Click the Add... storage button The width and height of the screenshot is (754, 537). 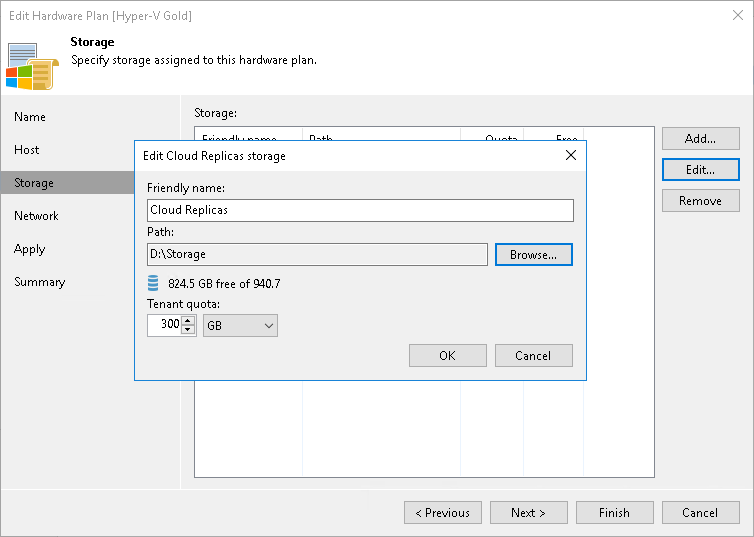point(701,138)
